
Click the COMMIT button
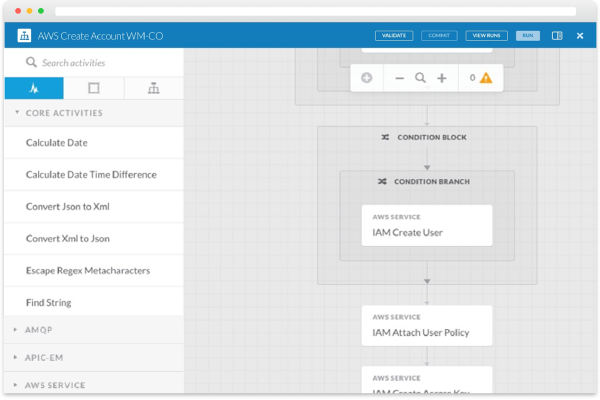pyautogui.click(x=439, y=36)
